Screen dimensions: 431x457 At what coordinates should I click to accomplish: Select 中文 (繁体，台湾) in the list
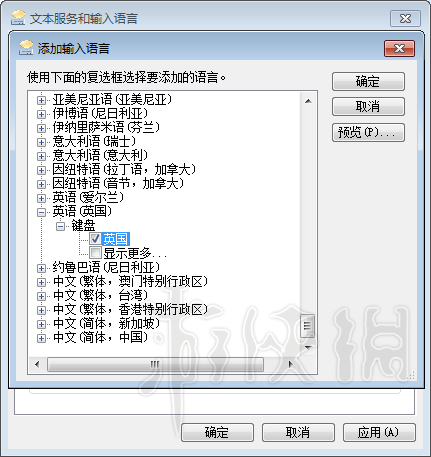(x=100, y=296)
